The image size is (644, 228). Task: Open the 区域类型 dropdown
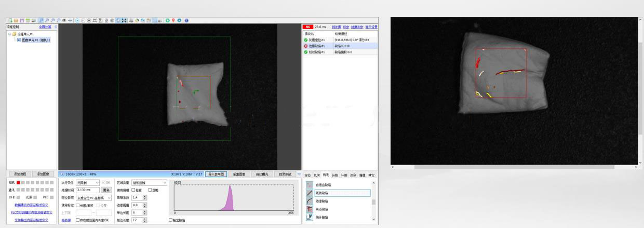tap(149, 183)
